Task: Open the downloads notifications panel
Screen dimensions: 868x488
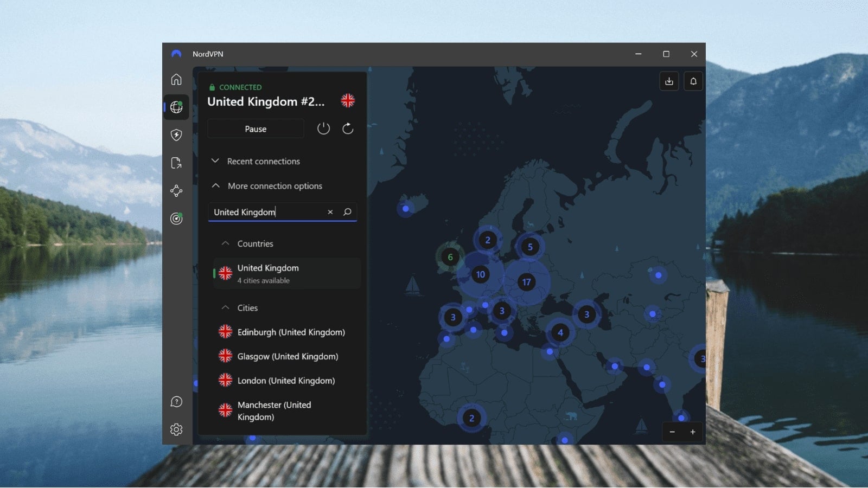Action: (x=669, y=81)
